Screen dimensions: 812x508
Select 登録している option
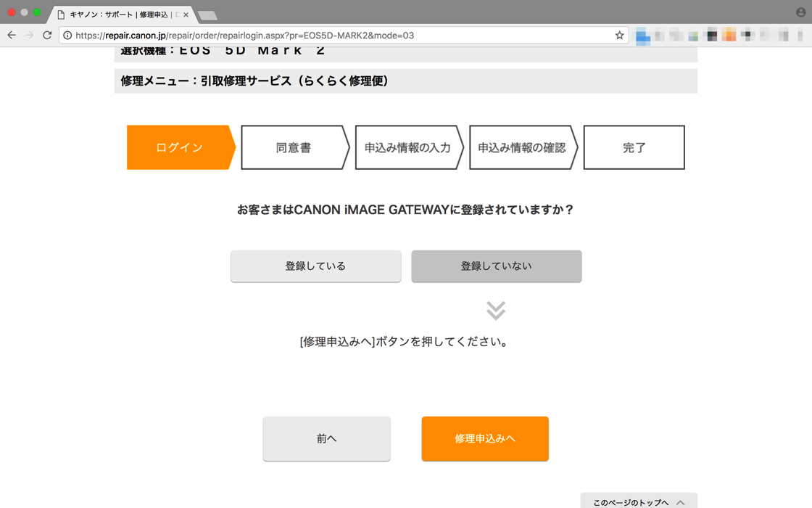pyautogui.click(x=315, y=266)
